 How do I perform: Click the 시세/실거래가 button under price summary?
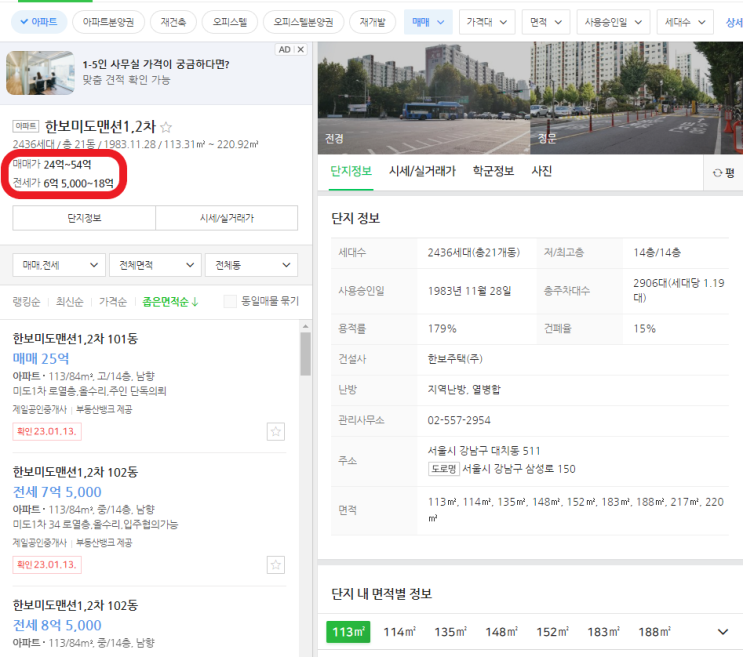[227, 218]
